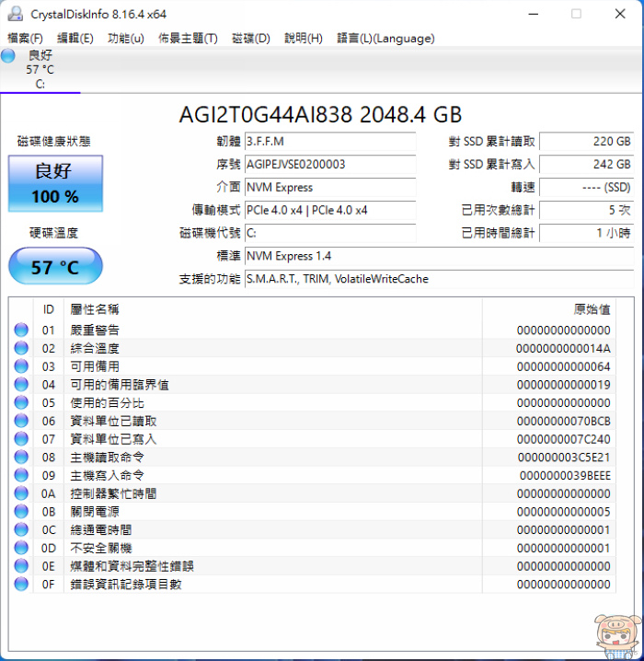The width and height of the screenshot is (644, 661).
Task: Click the blue disk health orb in drive tab
Action: 8,56
